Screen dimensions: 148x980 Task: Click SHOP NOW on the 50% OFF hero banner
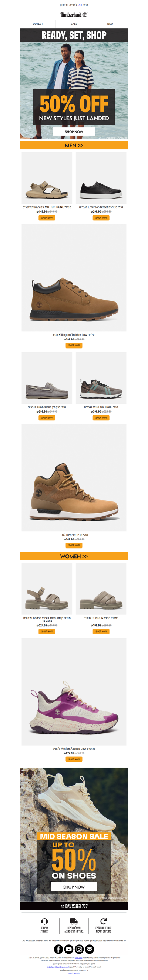[x=74, y=131]
